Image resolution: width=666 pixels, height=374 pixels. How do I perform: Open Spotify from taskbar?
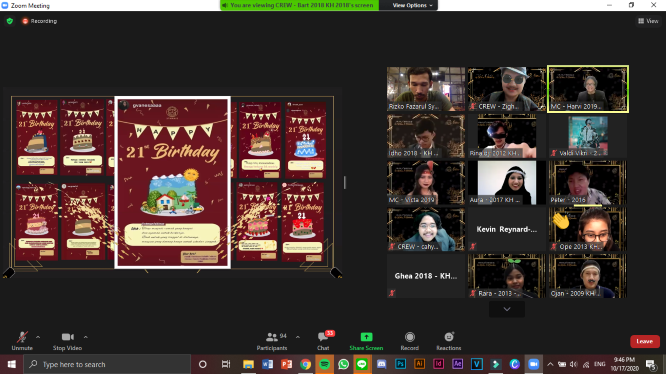325,364
